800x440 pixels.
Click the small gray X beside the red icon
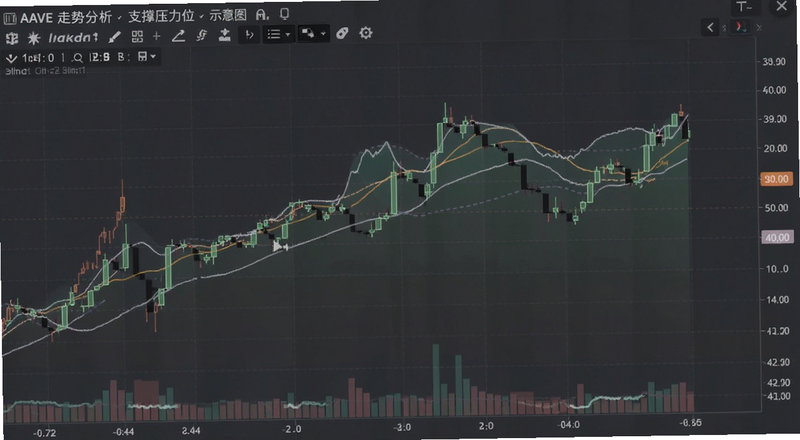click(759, 28)
